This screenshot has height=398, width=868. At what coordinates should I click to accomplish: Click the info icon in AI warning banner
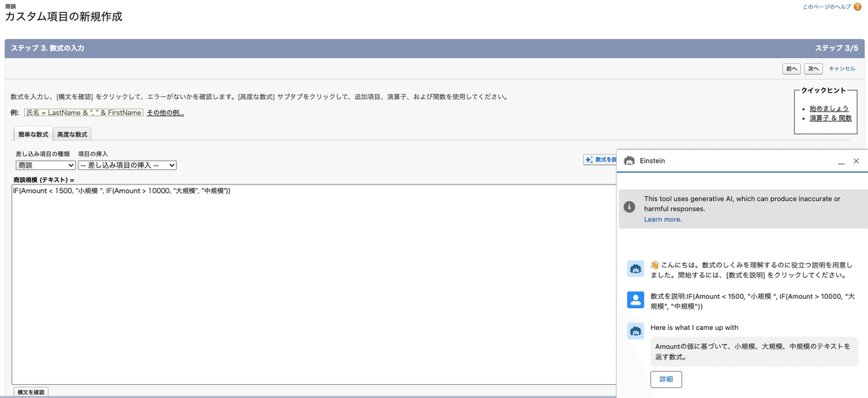[x=630, y=206]
